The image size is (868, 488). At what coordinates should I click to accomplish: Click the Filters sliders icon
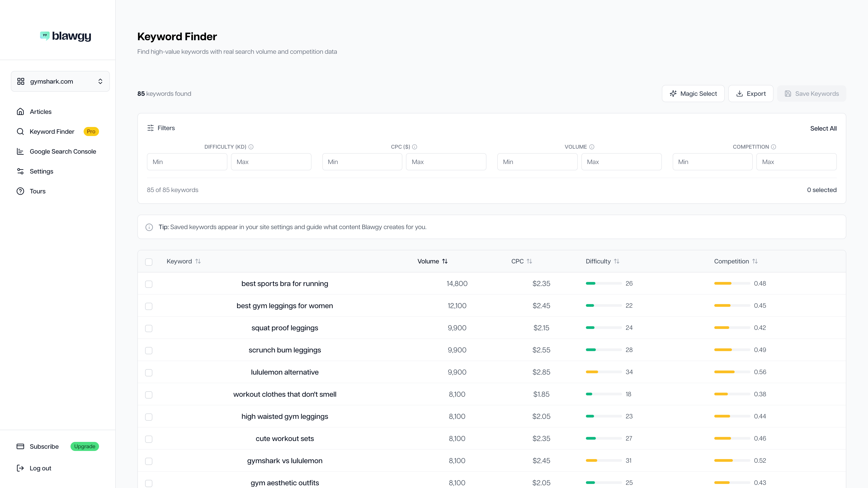click(x=150, y=128)
